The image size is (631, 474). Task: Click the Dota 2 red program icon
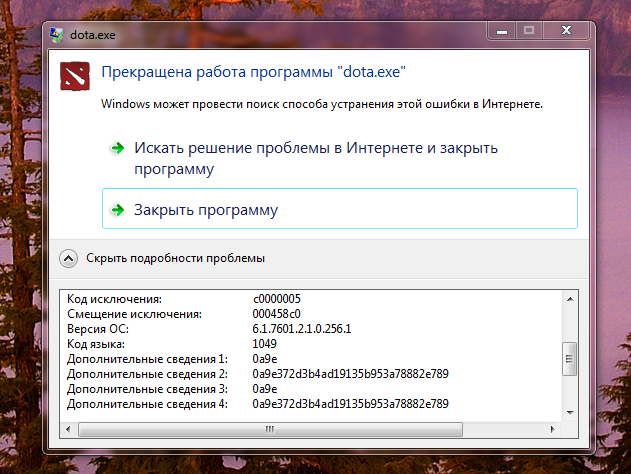[x=75, y=76]
